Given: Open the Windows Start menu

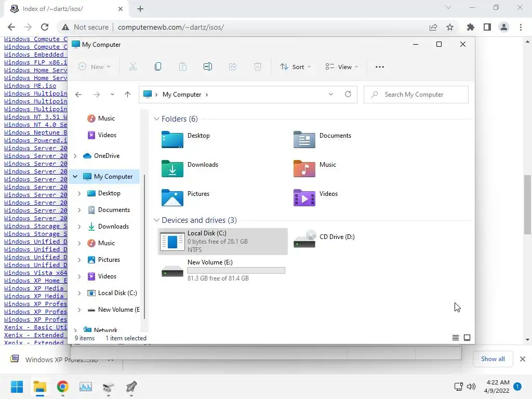Looking at the screenshot, I should tap(17, 387).
